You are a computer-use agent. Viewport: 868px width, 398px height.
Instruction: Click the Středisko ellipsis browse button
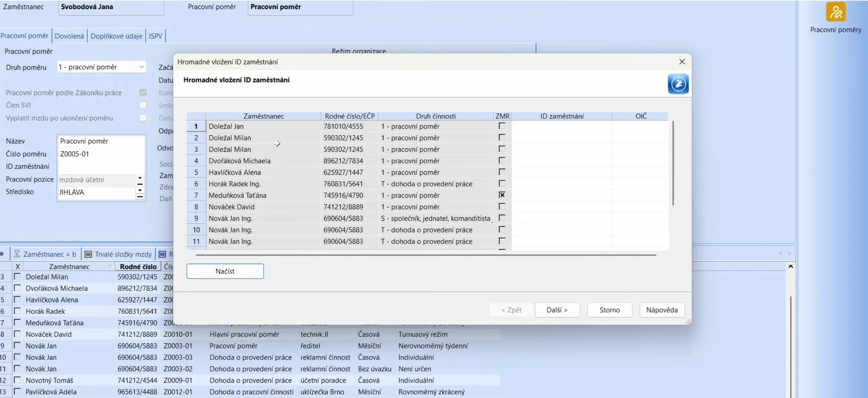140,197
